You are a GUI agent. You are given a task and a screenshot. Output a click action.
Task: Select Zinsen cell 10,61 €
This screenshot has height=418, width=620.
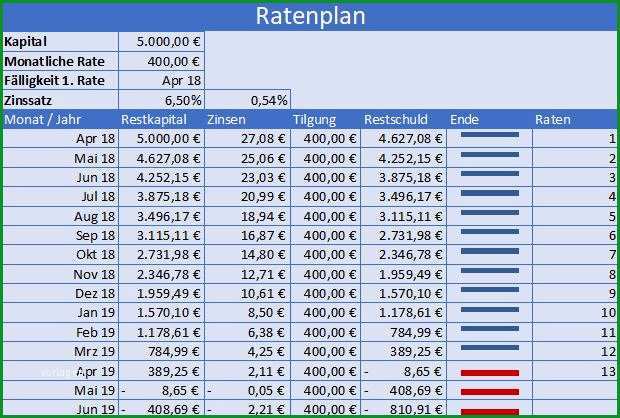(x=248, y=293)
